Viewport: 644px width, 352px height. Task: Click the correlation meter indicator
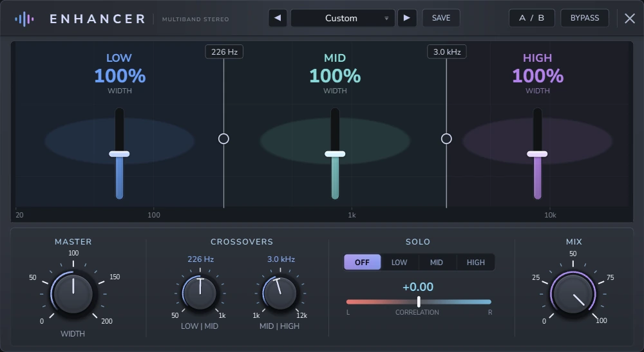coord(419,302)
